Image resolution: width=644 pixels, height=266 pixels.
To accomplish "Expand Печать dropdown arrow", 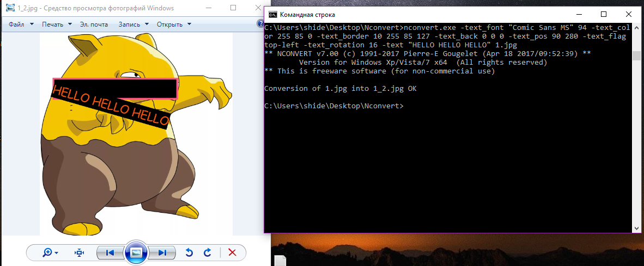I will point(70,24).
